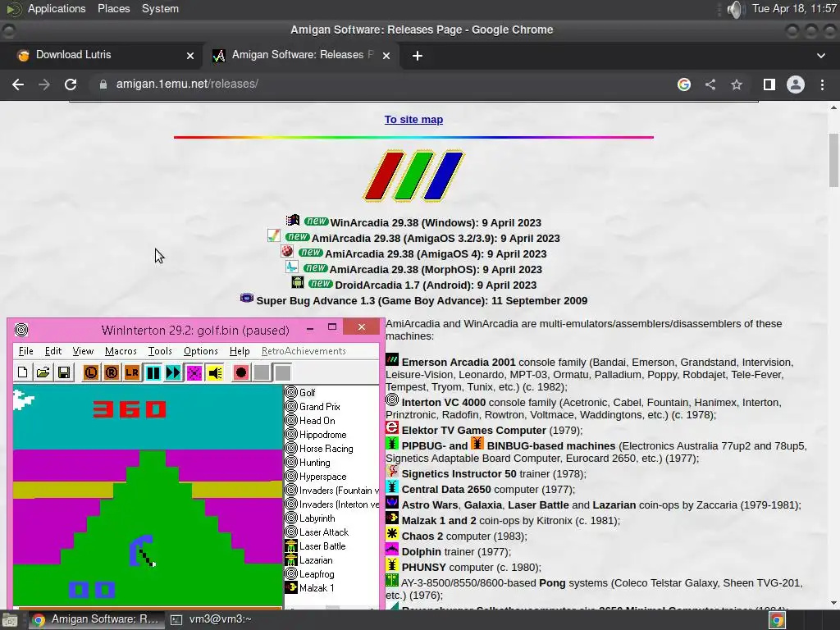The image size is (840, 630).
Task: View site information via the lock icon
Action: coord(103,84)
